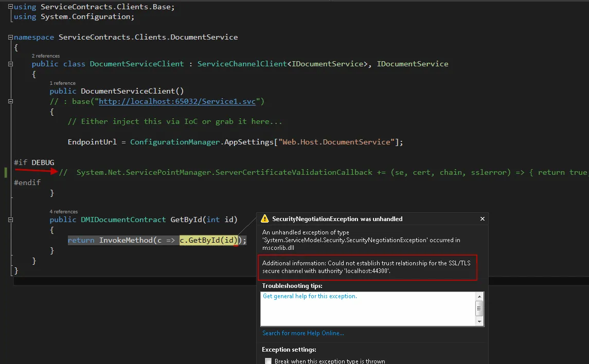Collapse the DocumentServiceClient class block

pos(10,64)
